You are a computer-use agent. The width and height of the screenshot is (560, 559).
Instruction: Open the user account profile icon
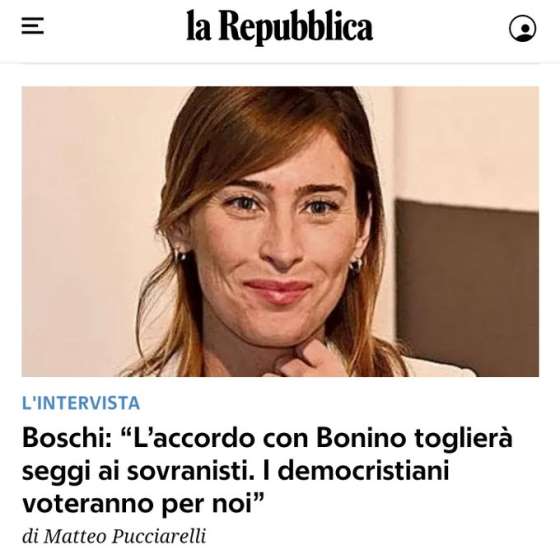[x=522, y=28]
